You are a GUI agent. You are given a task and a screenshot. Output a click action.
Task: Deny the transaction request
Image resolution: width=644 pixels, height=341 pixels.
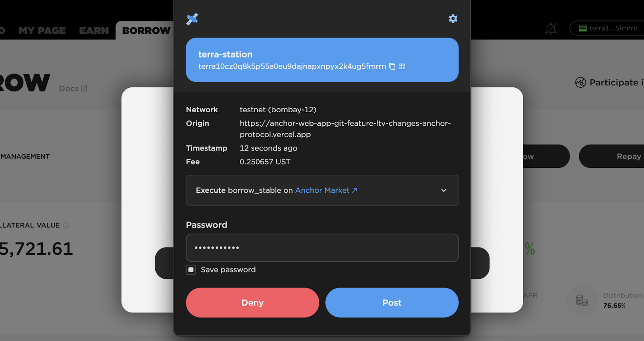(252, 303)
